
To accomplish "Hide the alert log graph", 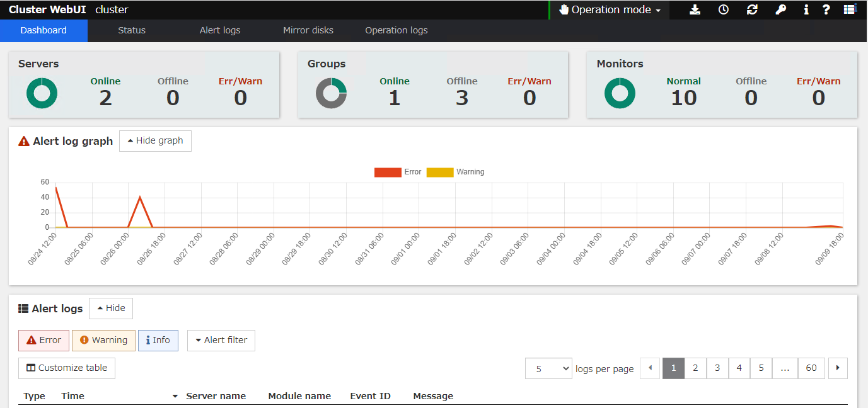I will [x=155, y=140].
